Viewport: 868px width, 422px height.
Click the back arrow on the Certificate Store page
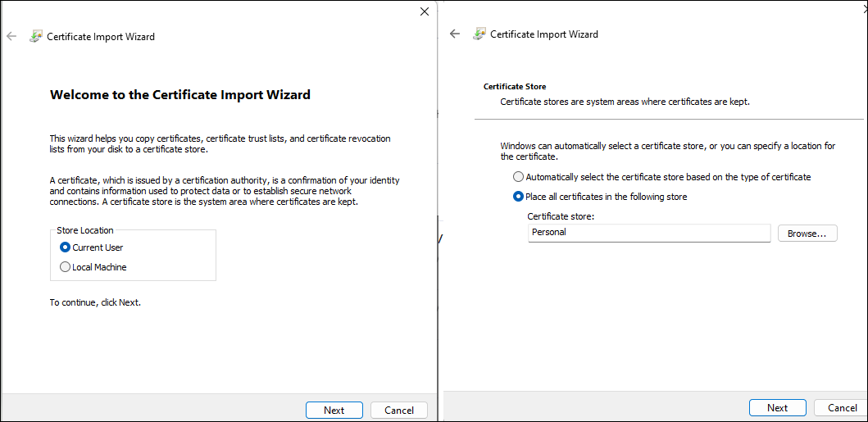point(455,34)
